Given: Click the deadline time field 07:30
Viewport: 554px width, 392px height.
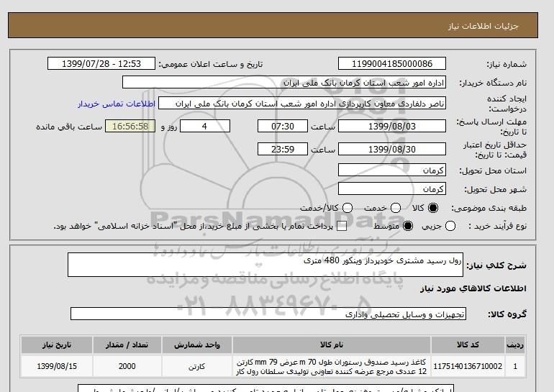Looking at the screenshot, I should [283, 126].
